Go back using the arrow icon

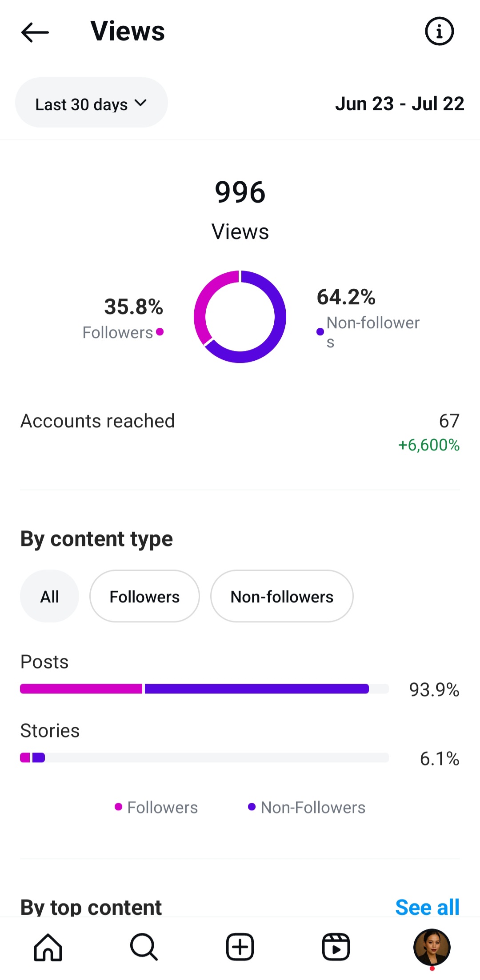[35, 32]
